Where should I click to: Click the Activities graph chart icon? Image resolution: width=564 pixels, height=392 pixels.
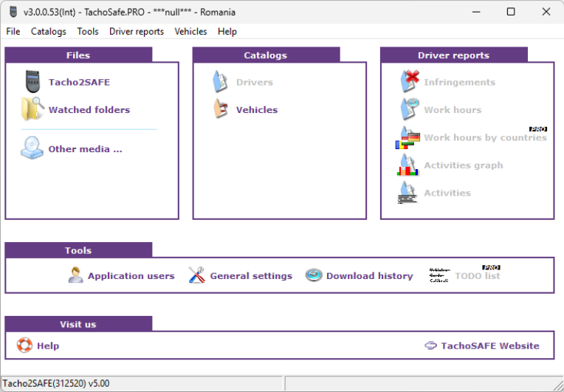(408, 165)
